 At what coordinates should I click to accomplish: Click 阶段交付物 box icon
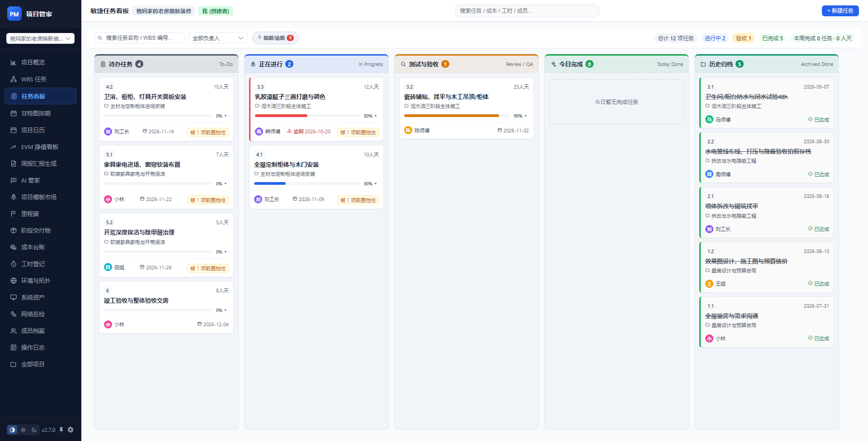click(14, 230)
